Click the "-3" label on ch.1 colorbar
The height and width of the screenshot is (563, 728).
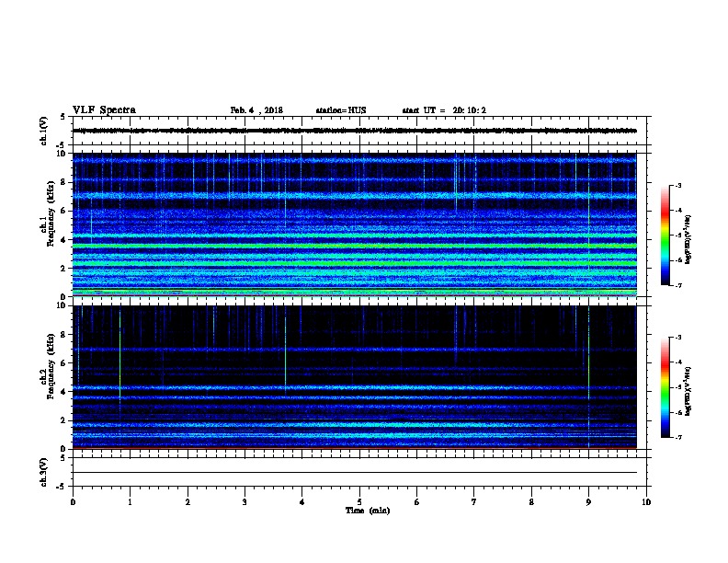(677, 185)
